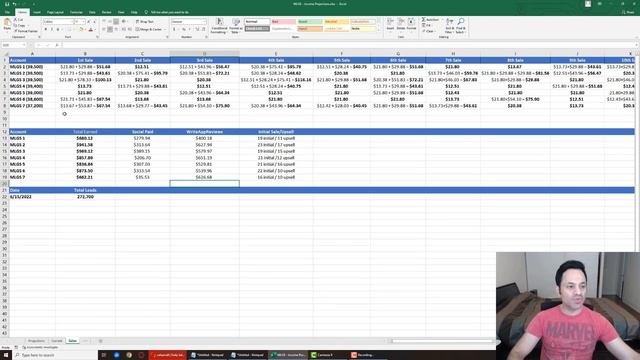
Task: Select the Format Painter tool
Action: (x=26, y=31)
